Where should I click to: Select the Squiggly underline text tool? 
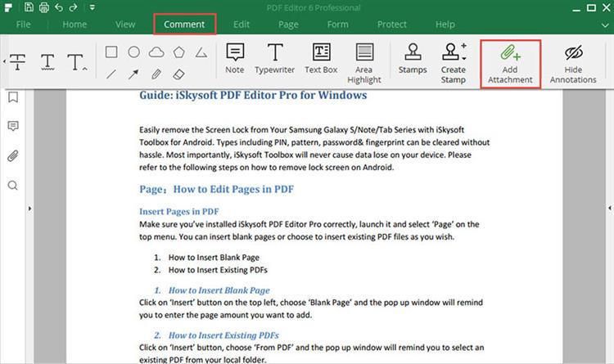point(47,62)
